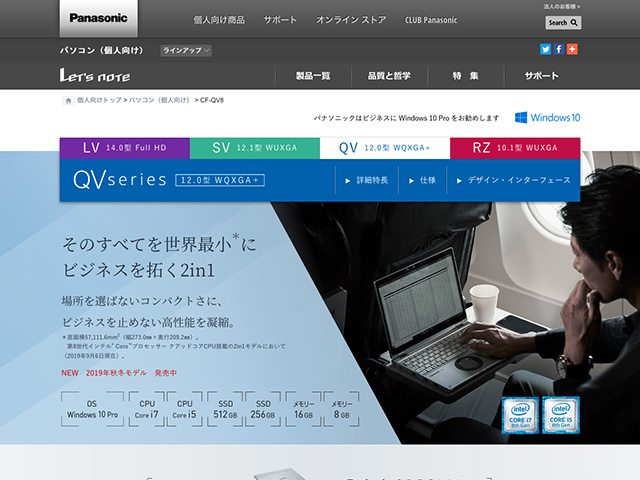Image resolution: width=640 pixels, height=480 pixels.
Task: Click the CF-QV8 breadcrumb text
Action: 212,100
